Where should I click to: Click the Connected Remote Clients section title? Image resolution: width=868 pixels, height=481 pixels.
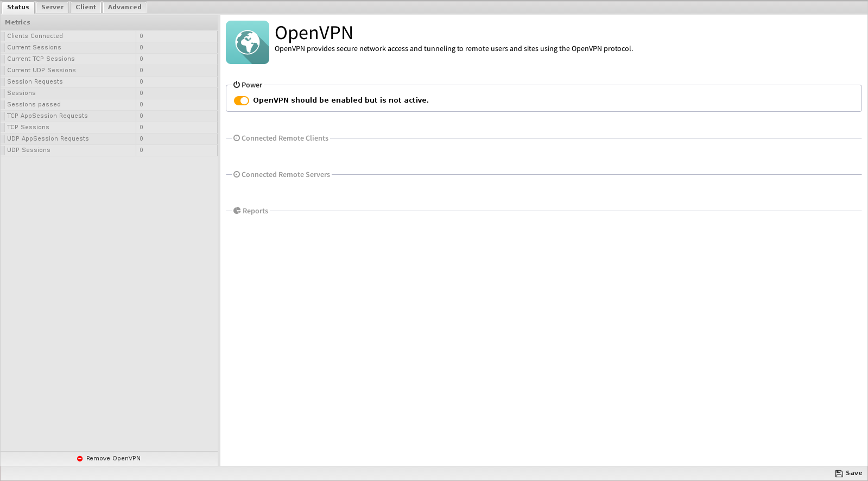(285, 138)
